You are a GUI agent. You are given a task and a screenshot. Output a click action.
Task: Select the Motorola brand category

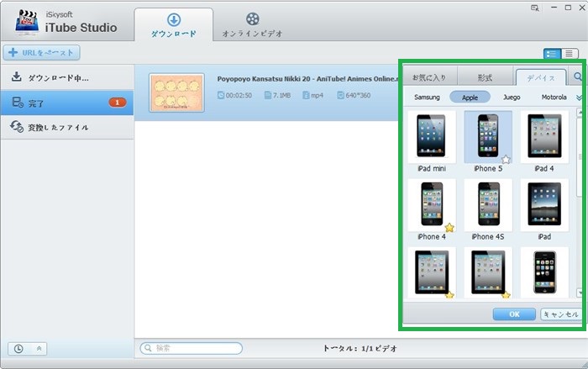tap(554, 98)
